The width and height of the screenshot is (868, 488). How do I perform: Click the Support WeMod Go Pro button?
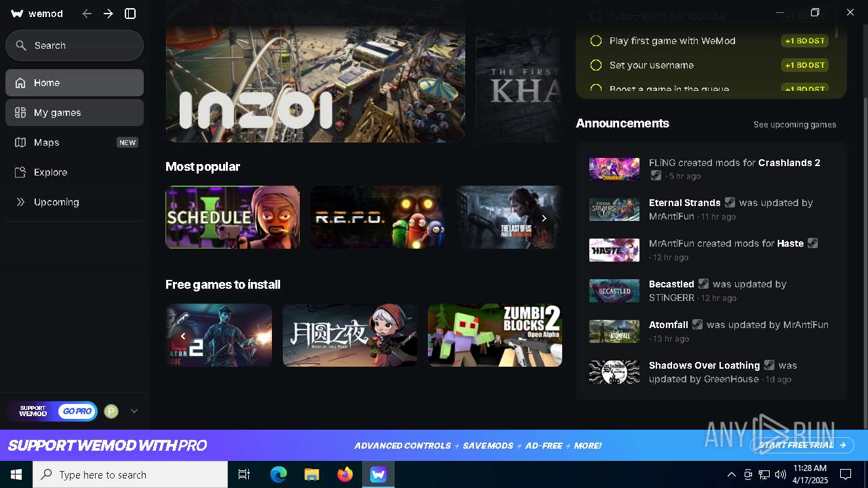(x=52, y=411)
